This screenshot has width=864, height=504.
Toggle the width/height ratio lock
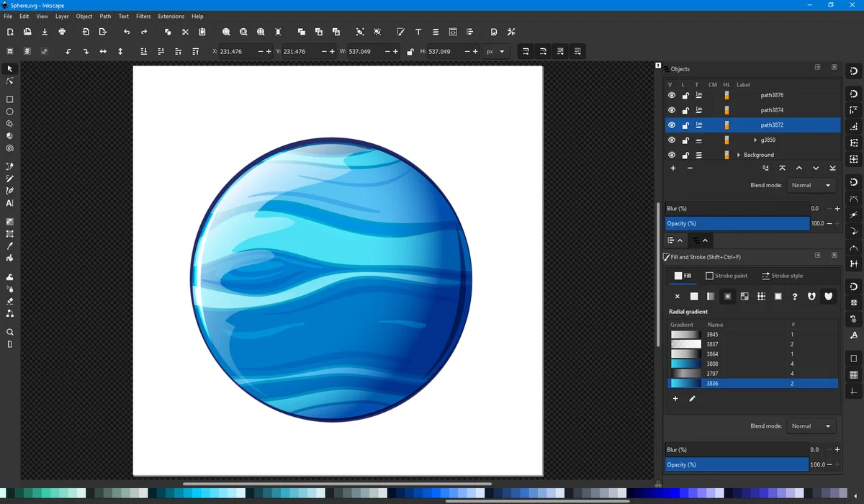(x=410, y=52)
